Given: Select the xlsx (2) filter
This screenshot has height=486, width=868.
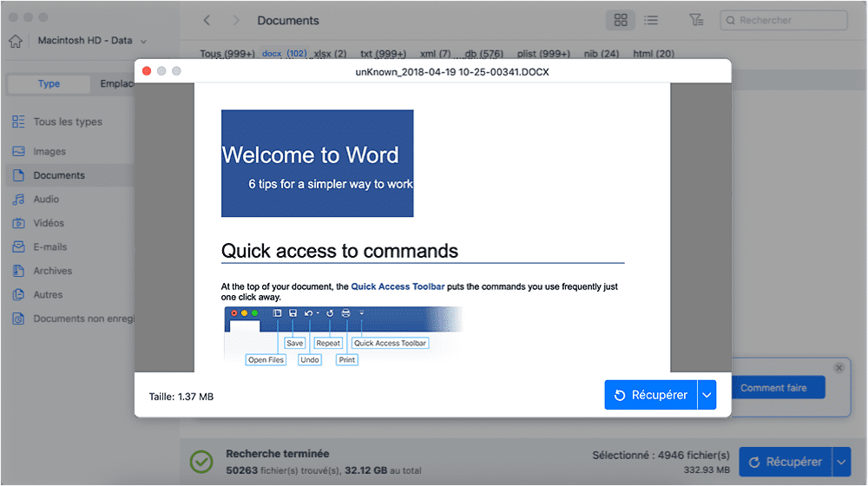Looking at the screenshot, I should (330, 54).
